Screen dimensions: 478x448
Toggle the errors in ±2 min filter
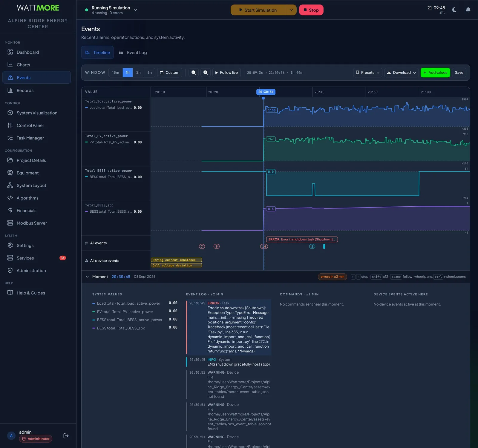pyautogui.click(x=332, y=277)
